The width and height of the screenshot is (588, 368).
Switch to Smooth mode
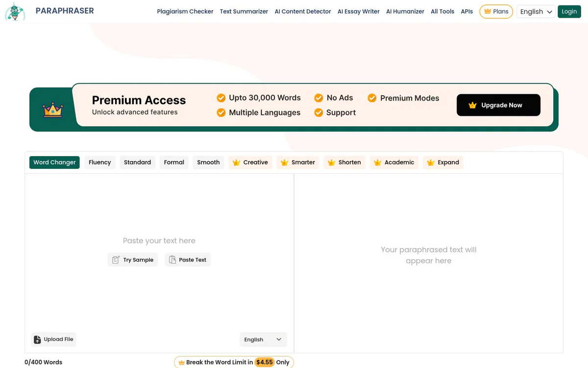click(208, 162)
